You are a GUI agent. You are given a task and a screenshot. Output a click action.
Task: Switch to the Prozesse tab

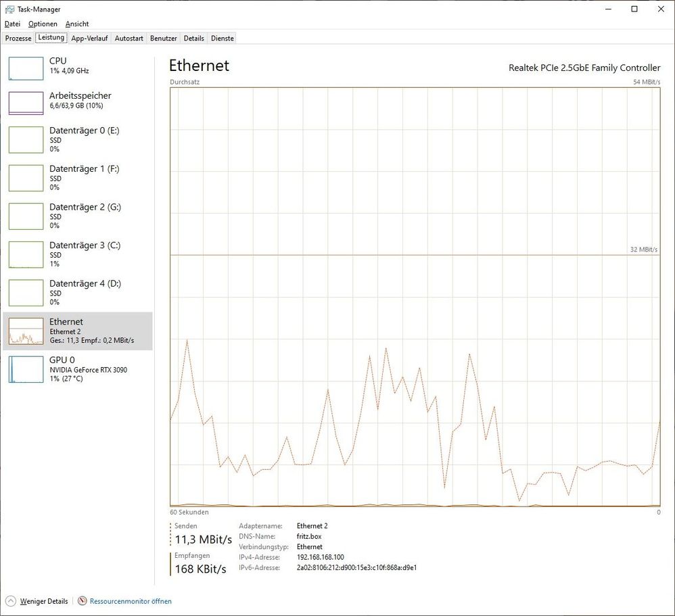18,39
